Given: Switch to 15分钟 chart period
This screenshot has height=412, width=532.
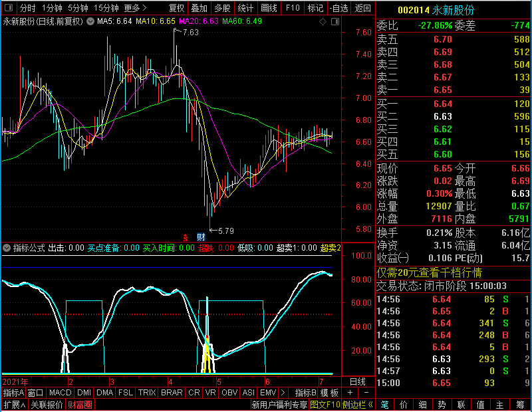Looking at the screenshot, I should point(106,8).
